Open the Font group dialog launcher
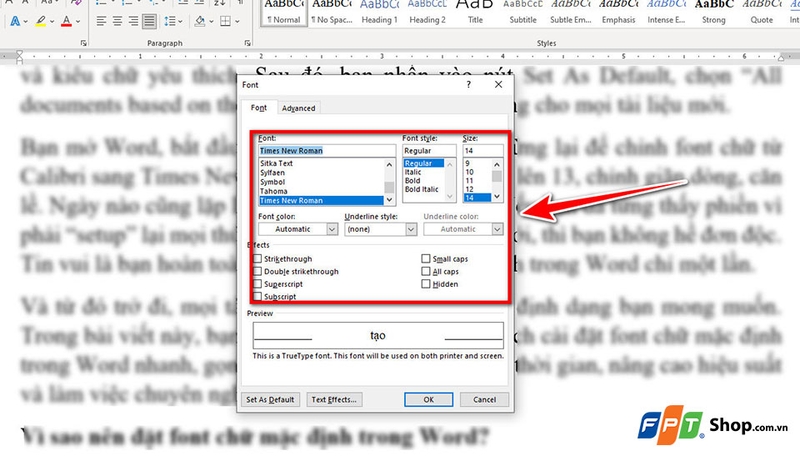800x456 pixels. point(84,43)
